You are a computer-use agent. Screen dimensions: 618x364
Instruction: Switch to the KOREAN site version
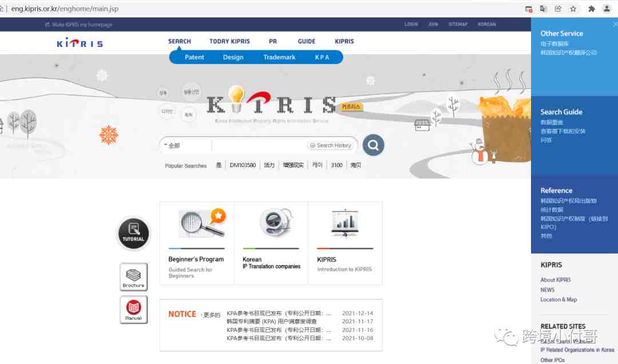click(487, 25)
